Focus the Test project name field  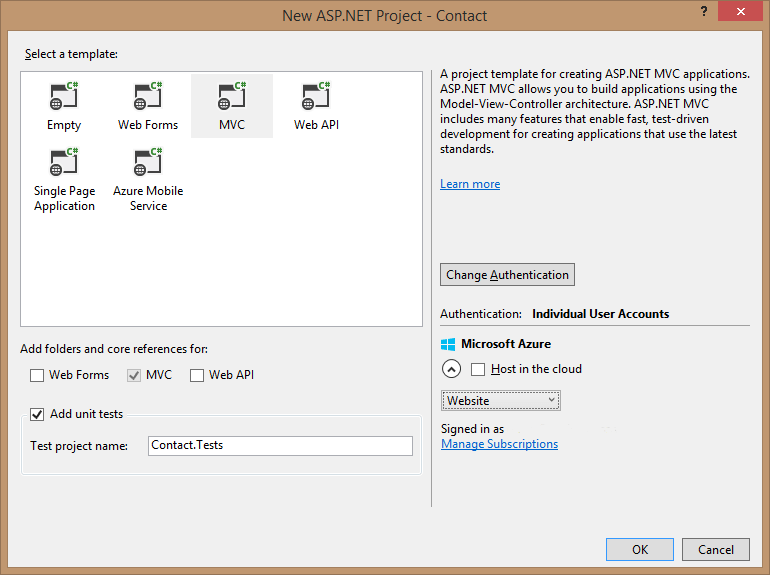pyautogui.click(x=280, y=446)
